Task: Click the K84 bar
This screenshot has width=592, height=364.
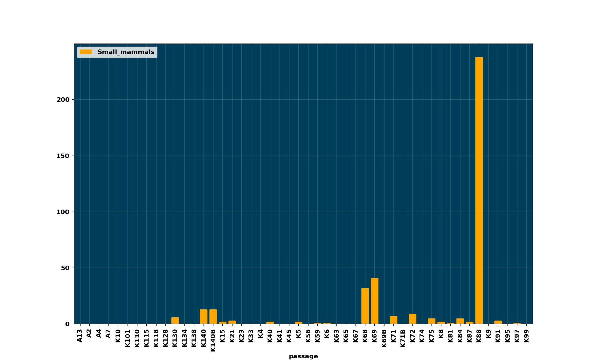Action: pos(460,321)
